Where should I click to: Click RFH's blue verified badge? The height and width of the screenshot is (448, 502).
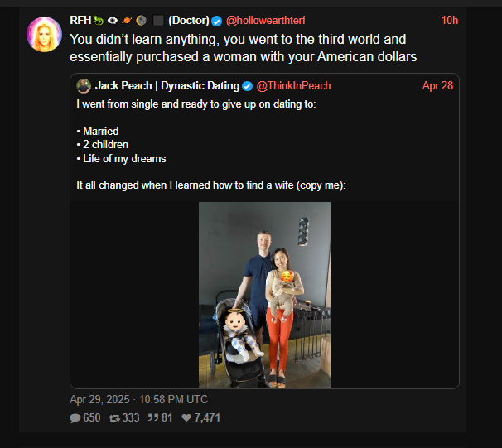click(x=217, y=20)
